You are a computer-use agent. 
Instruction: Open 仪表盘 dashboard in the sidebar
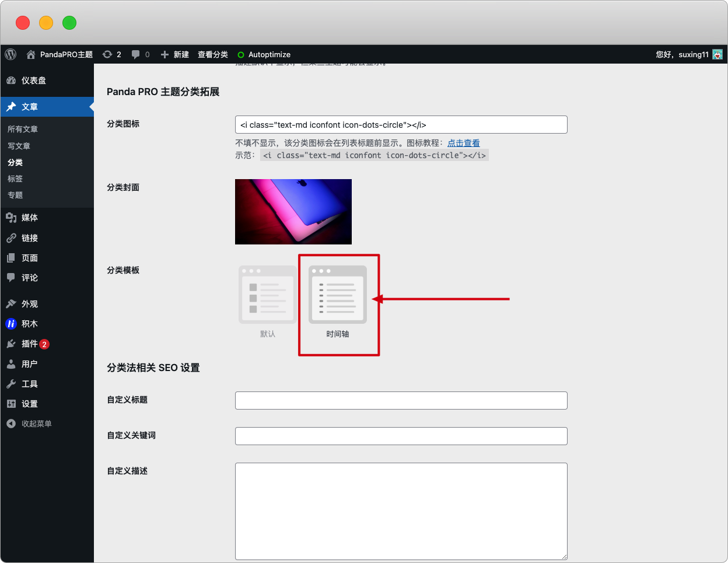(x=47, y=81)
